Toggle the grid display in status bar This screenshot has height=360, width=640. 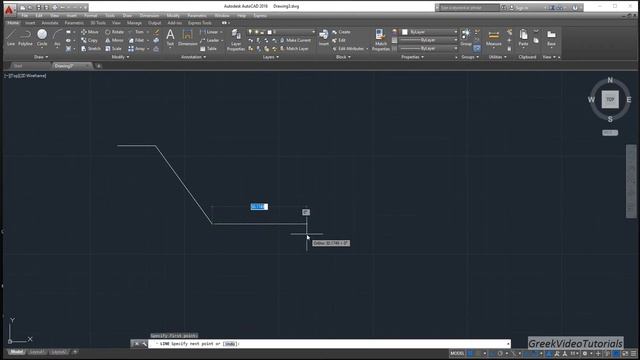click(471, 353)
